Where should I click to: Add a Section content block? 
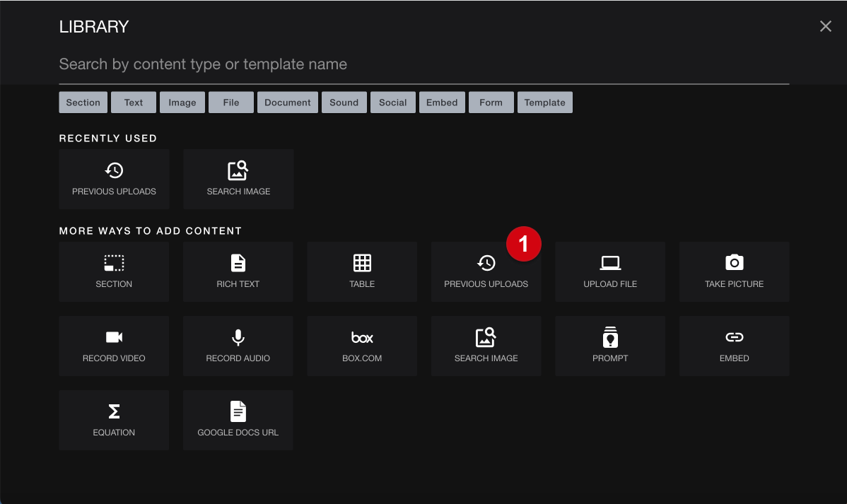tap(114, 271)
